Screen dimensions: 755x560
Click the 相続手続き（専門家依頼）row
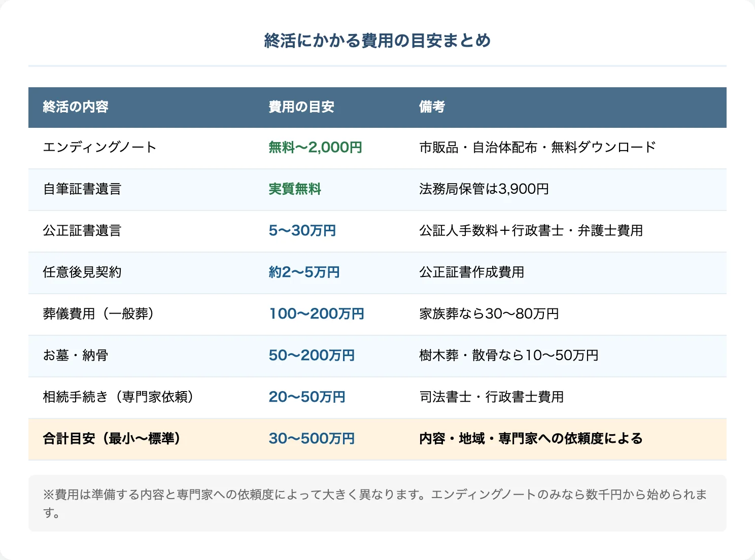click(x=118, y=397)
